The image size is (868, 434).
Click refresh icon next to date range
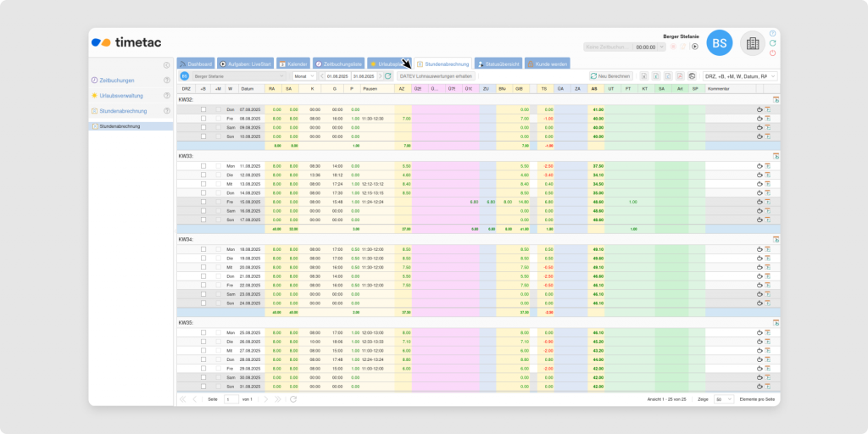click(x=388, y=76)
